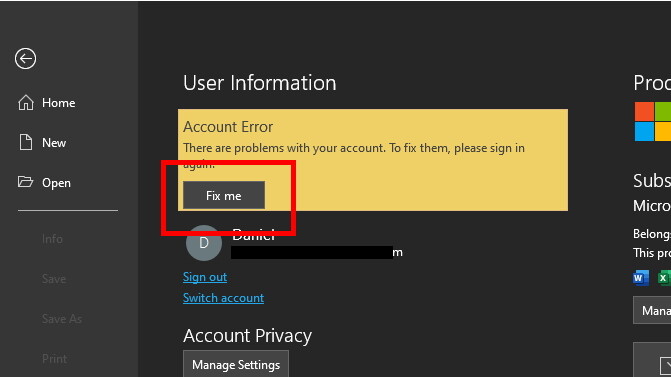Click the Home house icon
671x377 pixels.
pyautogui.click(x=26, y=103)
